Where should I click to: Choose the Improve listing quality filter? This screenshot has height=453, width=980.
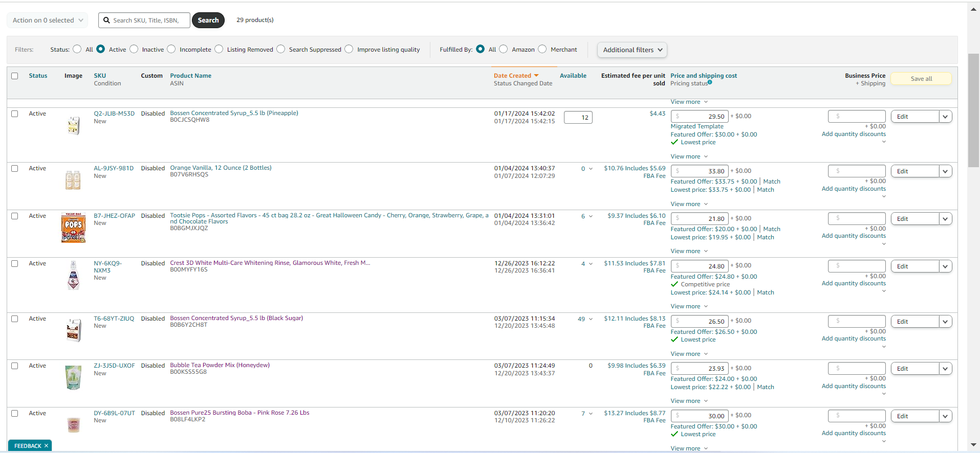pyautogui.click(x=349, y=49)
